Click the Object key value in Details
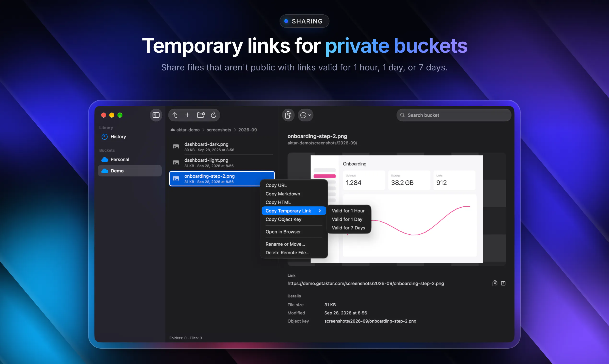This screenshot has width=609, height=364. pos(370,321)
